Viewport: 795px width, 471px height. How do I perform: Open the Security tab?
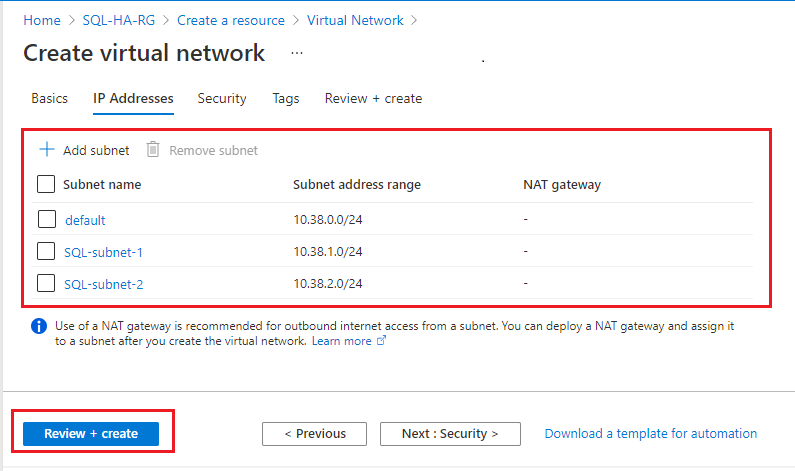point(222,99)
